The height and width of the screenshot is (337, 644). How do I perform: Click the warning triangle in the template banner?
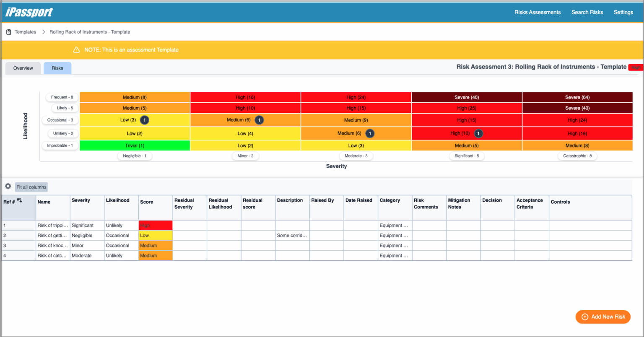[76, 49]
